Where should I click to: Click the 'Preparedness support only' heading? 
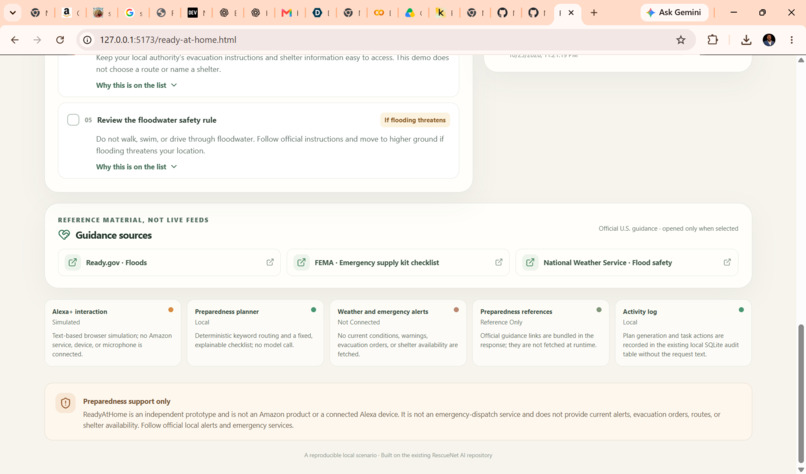pyautogui.click(x=126, y=401)
